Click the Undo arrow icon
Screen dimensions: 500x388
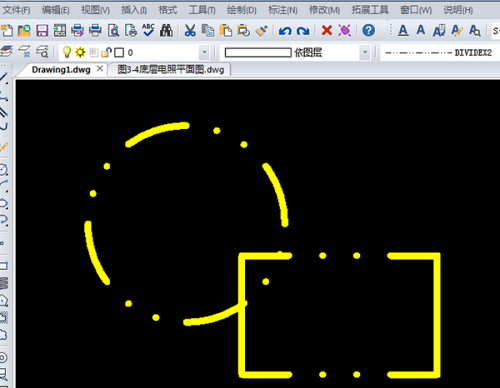285,31
